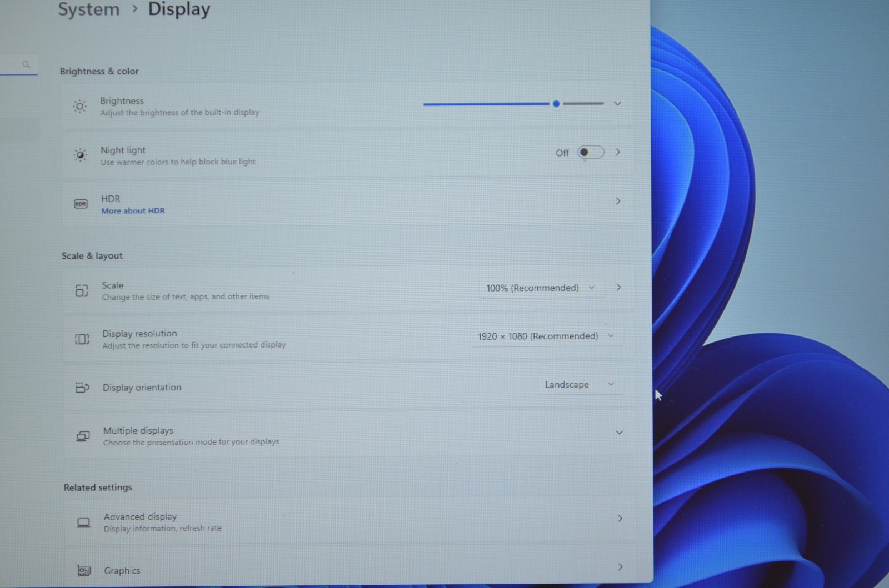Click the Display resolution icon

point(82,339)
